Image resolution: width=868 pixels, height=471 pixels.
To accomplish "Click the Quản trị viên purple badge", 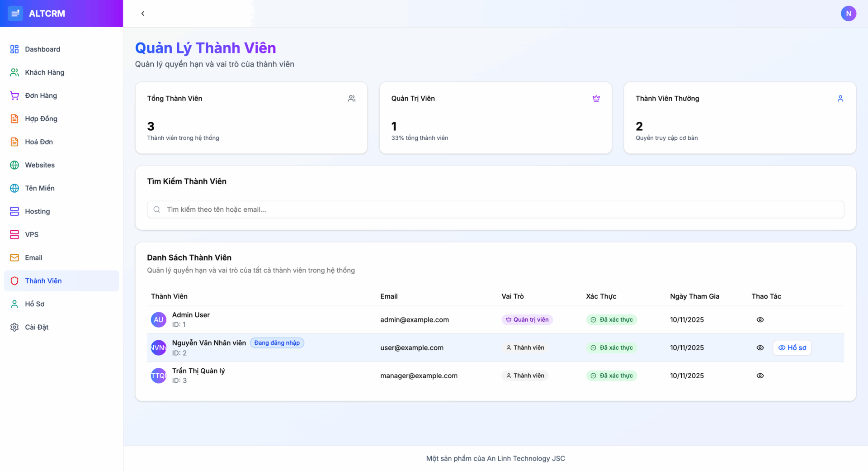I will click(x=527, y=319).
